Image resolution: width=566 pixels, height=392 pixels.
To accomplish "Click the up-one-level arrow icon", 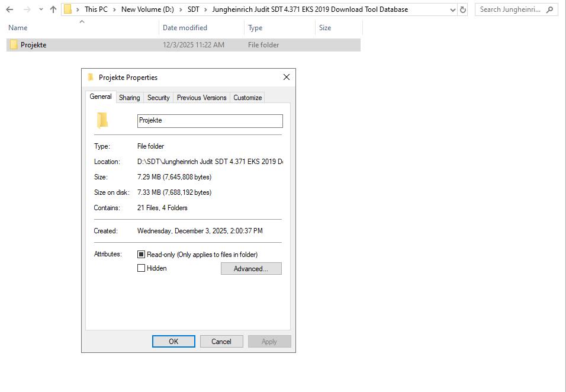I will pos(53,9).
